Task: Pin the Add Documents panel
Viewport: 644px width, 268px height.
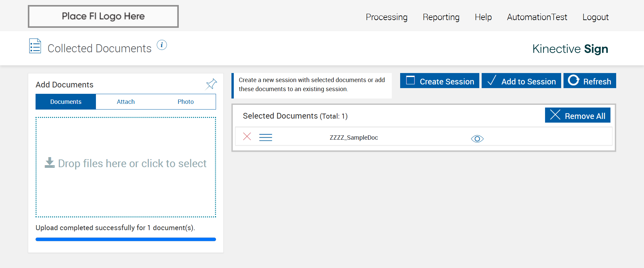Action: pyautogui.click(x=211, y=84)
